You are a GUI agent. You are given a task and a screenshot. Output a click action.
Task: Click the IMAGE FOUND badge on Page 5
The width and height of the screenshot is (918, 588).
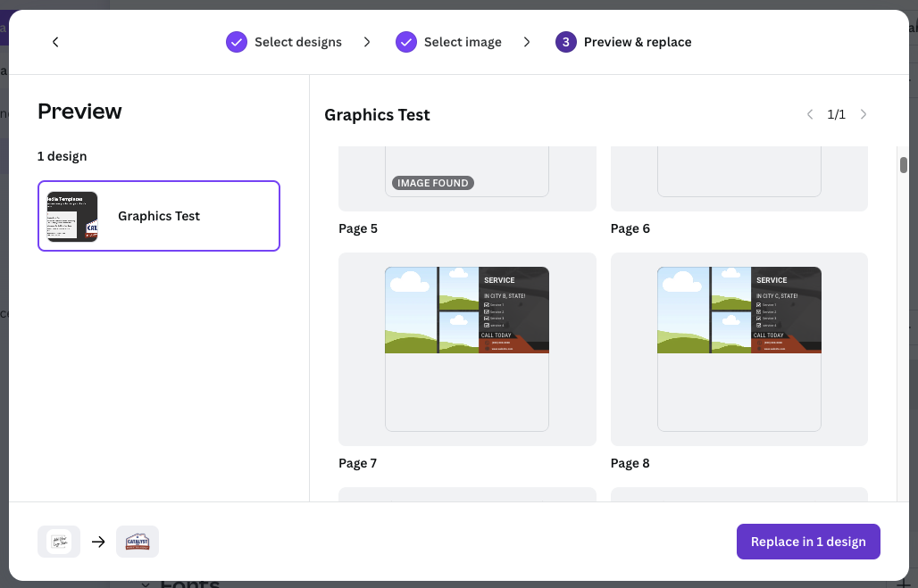pos(433,183)
